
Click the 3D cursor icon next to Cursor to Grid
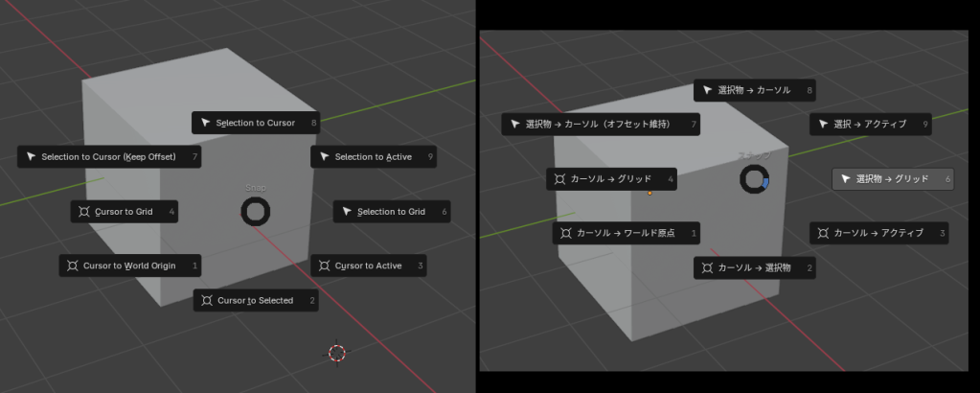click(83, 212)
